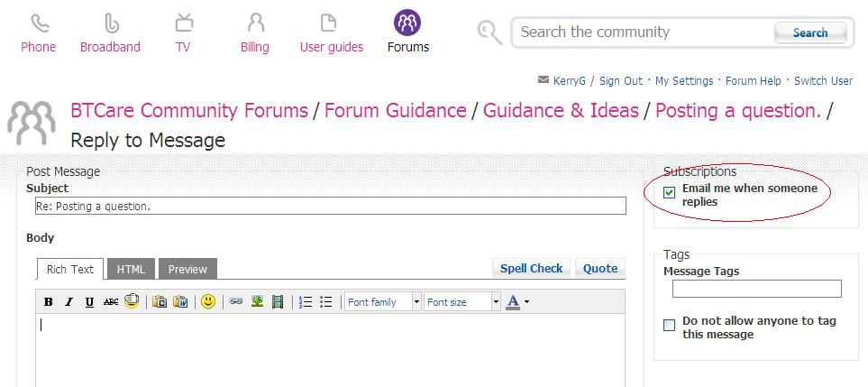The height and width of the screenshot is (387, 868).
Task: Click the Sign Out link
Action: pos(621,81)
